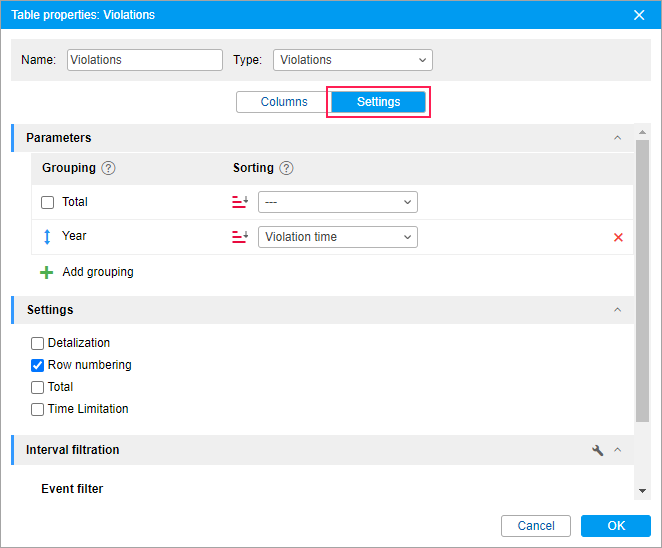
Task: Select the Settings tab
Action: click(378, 102)
